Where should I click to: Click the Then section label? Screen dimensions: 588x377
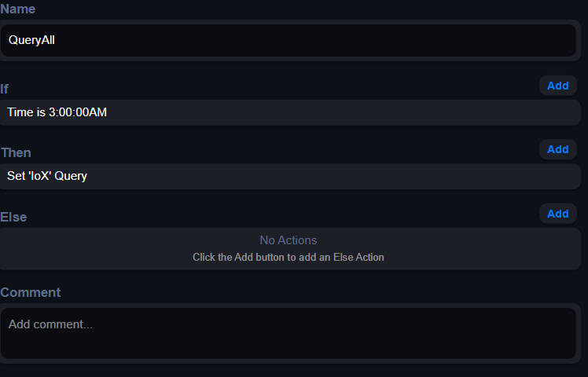(17, 153)
